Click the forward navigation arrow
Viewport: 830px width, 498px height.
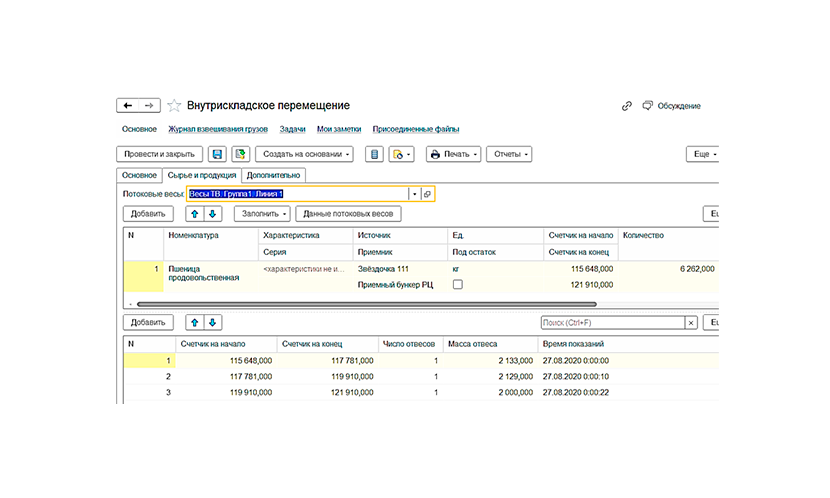click(x=149, y=105)
